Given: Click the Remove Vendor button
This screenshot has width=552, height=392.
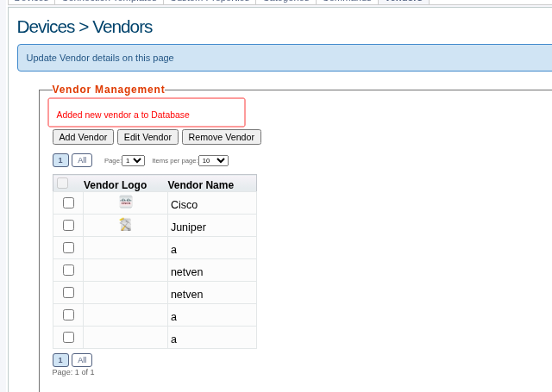Looking at the screenshot, I should (x=222, y=137).
